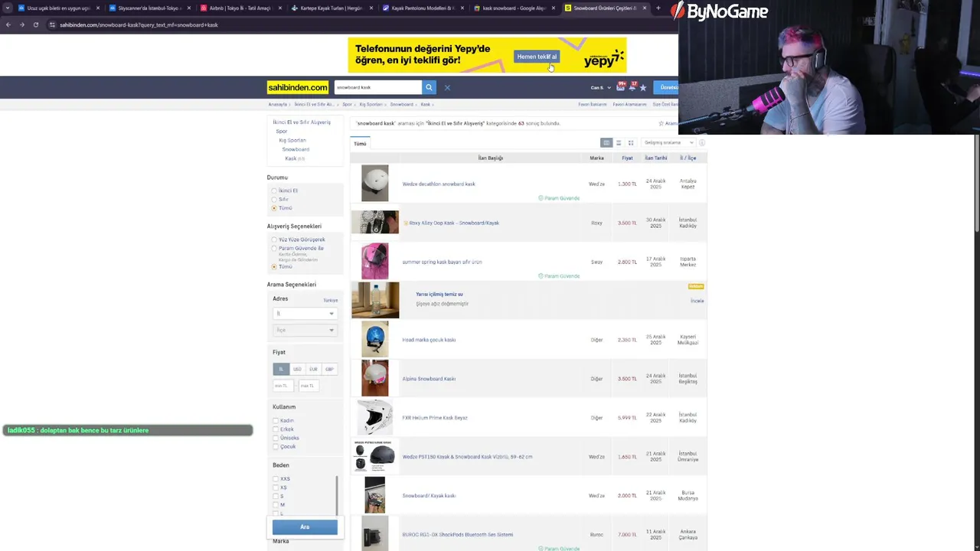Click Kış Sporları in category tree

tap(292, 140)
